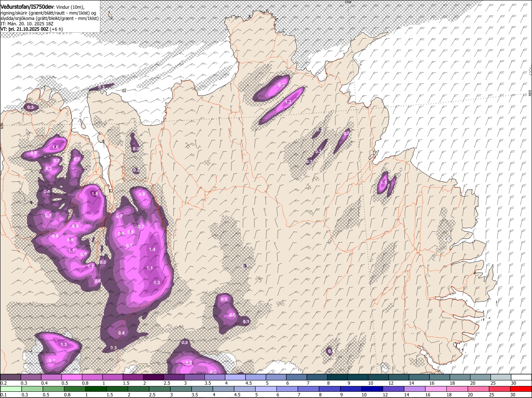The image size is (532, 398).
Task: Click the 1.4 precipitation value on the map
Action: click(152, 249)
